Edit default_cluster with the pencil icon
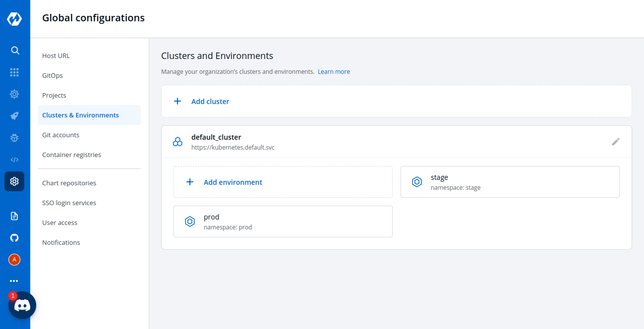Viewport: 644px width, 329px height. click(615, 142)
